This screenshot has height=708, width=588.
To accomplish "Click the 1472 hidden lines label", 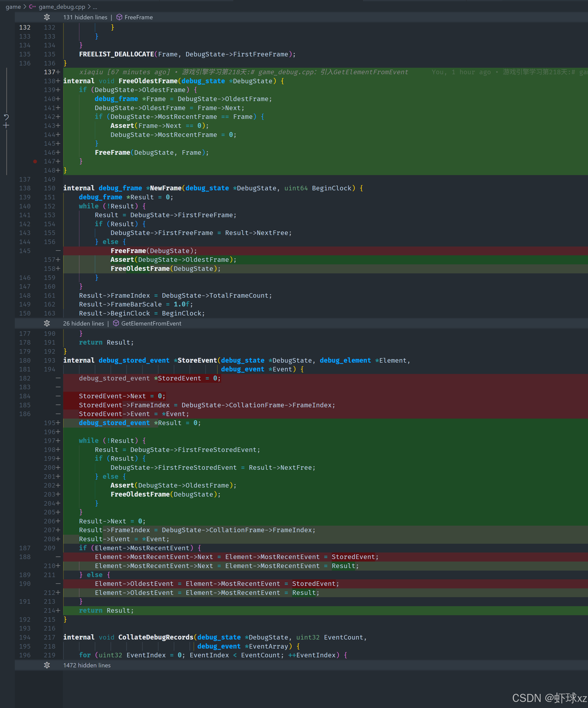I will (87, 665).
